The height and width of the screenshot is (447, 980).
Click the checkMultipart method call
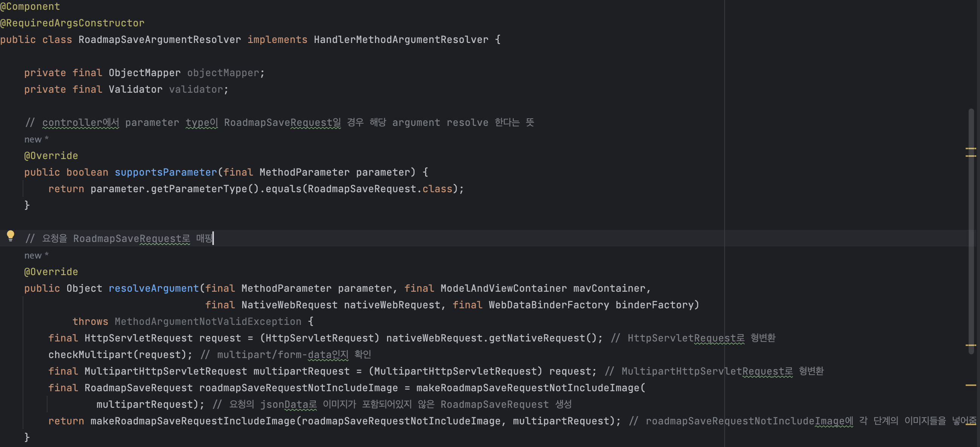pyautogui.click(x=90, y=355)
